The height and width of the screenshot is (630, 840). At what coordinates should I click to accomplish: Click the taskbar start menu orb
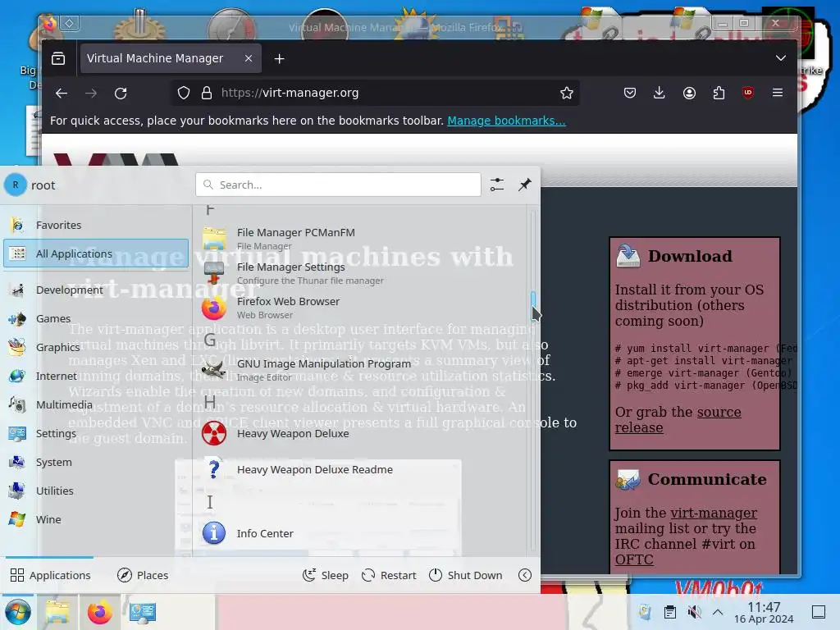tap(18, 612)
